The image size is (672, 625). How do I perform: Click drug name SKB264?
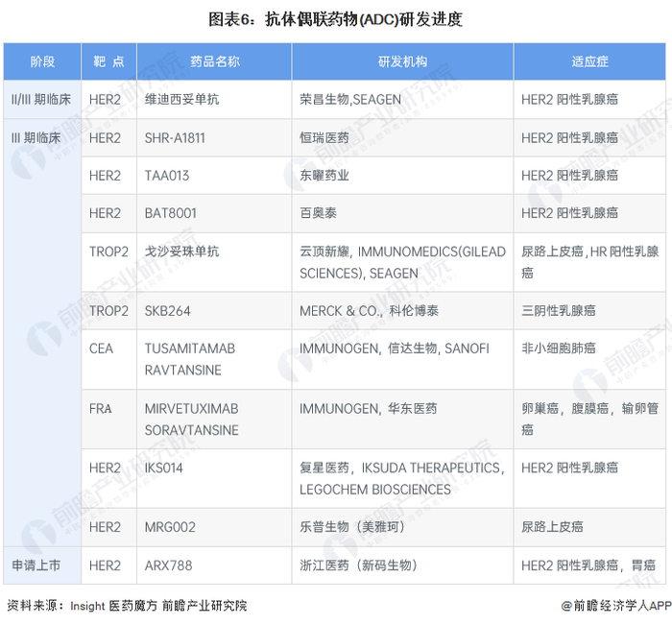point(167,311)
